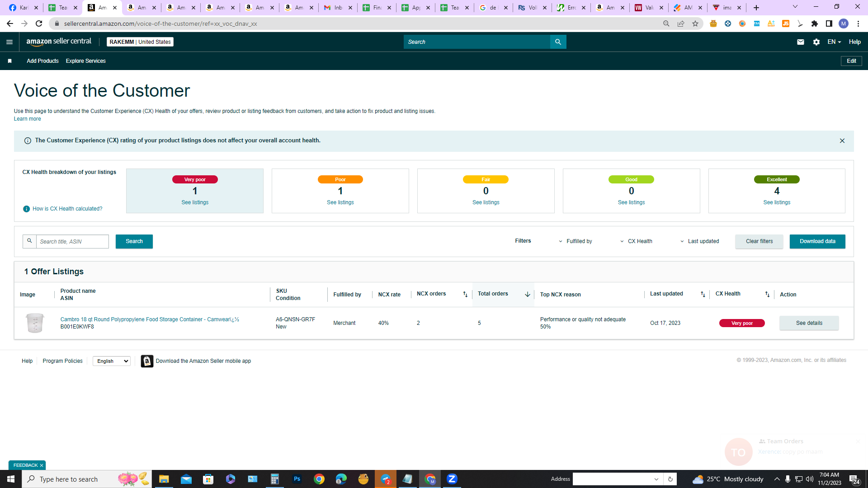This screenshot has width=868, height=488.
Task: Open Program Policies footer link
Action: click(x=63, y=361)
